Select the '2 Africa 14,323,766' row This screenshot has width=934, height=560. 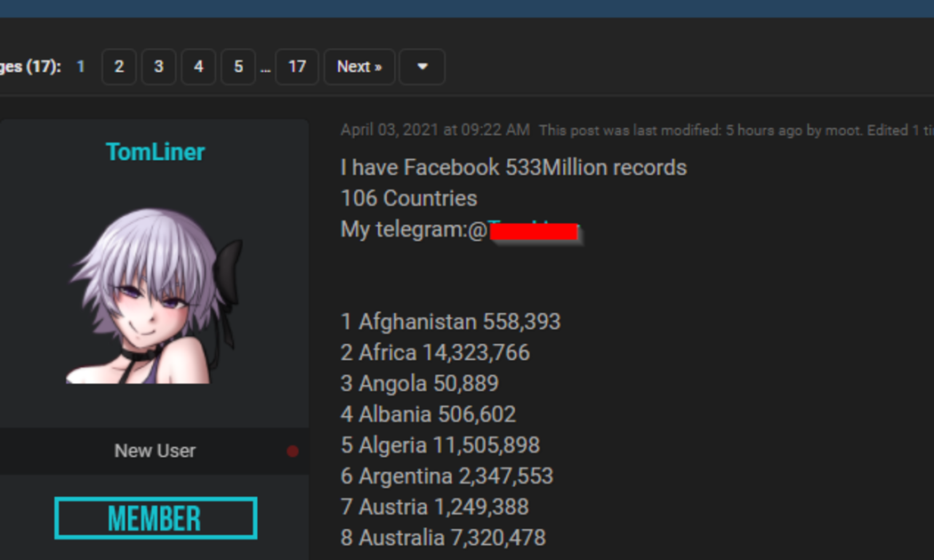[x=435, y=353]
